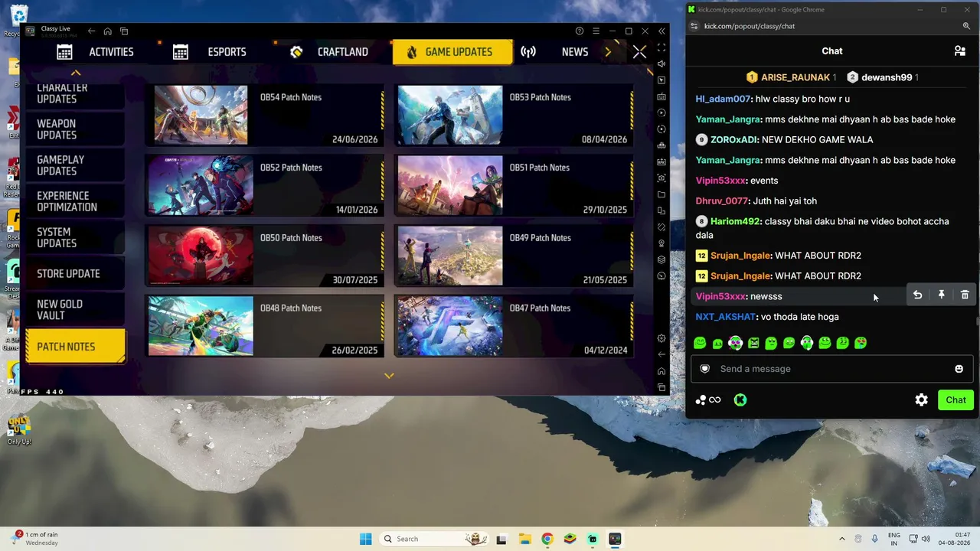Click the emulator volume icon

tap(661, 64)
